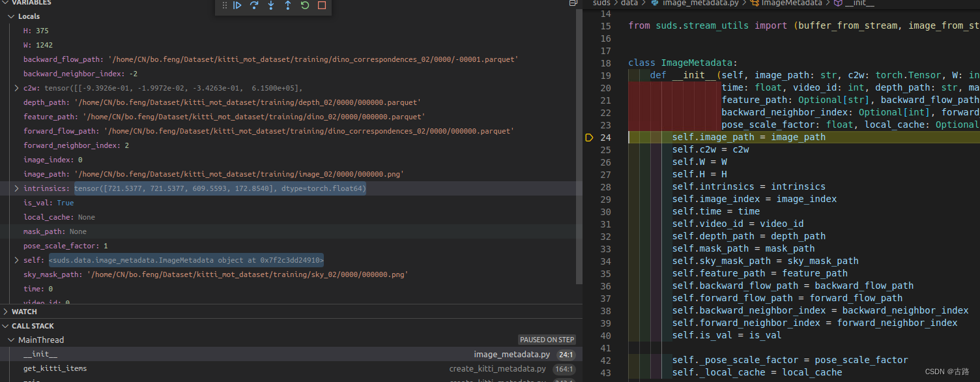
Task: Click the Python file icon in the breadcrumb
Action: [x=656, y=3]
